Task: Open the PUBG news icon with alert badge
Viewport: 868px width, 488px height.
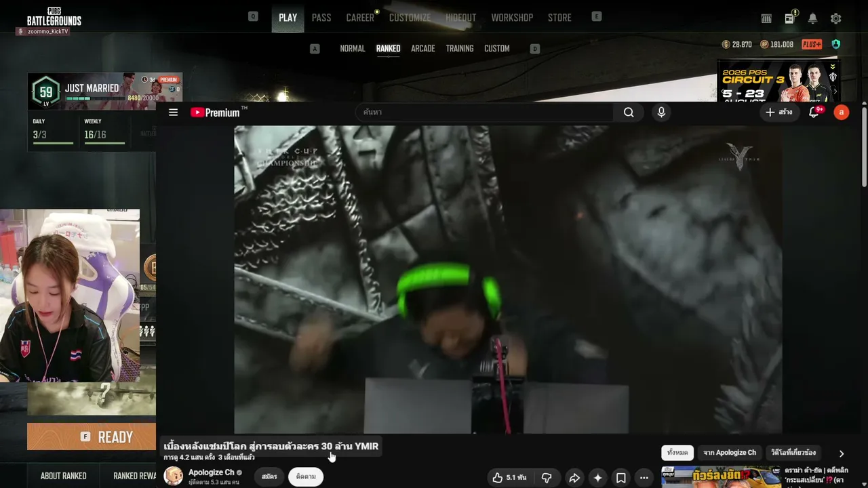Action: click(790, 18)
